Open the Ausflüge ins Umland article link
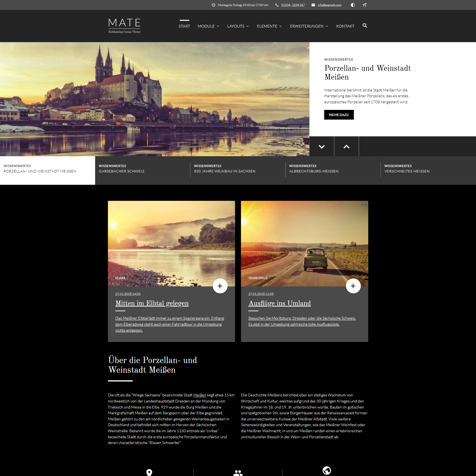476x476 pixels. pos(279,303)
